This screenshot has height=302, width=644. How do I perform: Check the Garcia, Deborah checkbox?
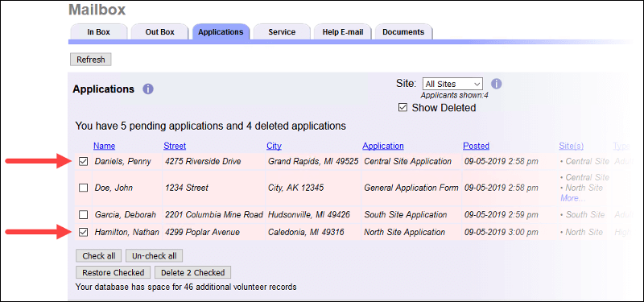(84, 214)
